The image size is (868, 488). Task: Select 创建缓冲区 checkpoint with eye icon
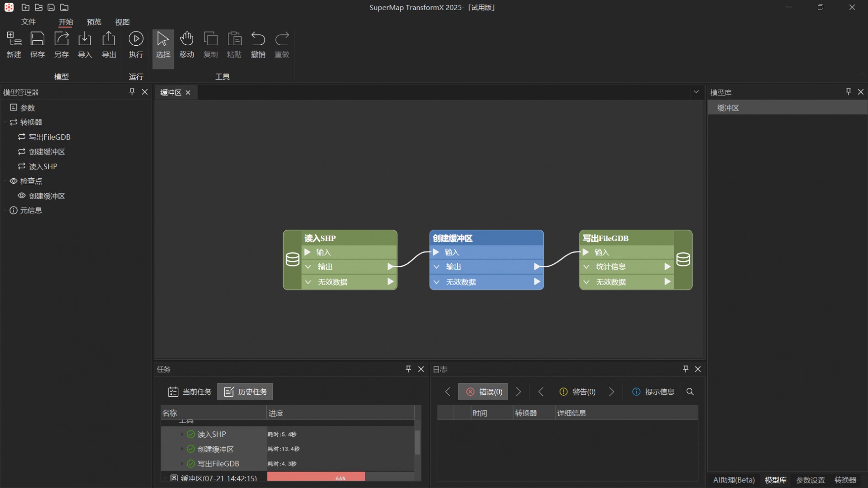tap(42, 196)
